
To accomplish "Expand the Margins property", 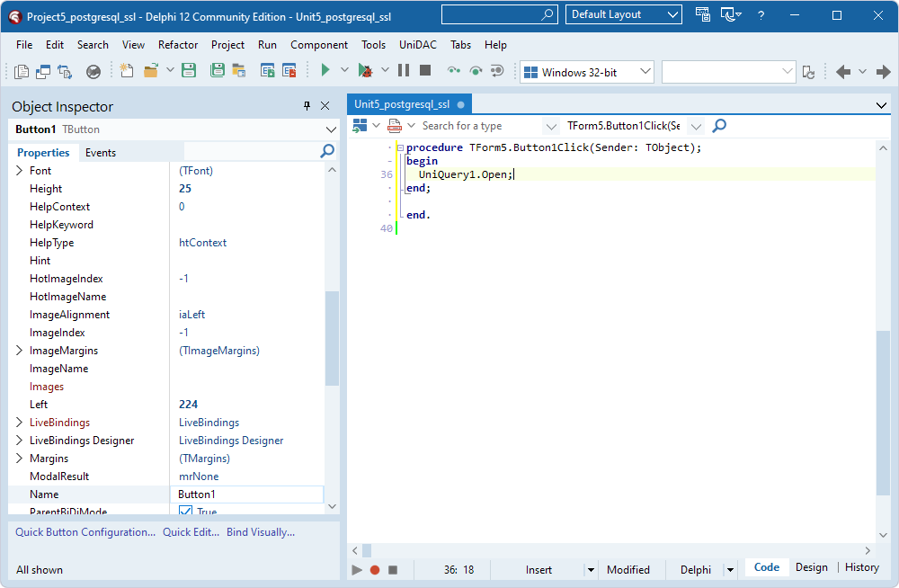I will click(19, 458).
